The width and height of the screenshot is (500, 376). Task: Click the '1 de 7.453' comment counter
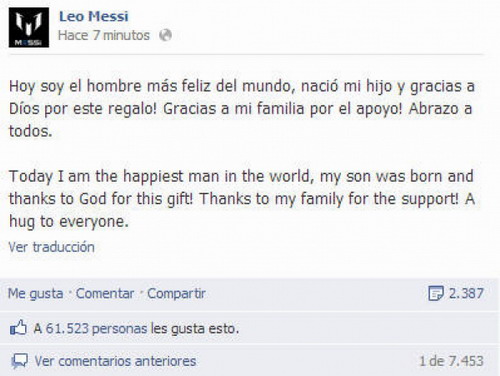[451, 361]
